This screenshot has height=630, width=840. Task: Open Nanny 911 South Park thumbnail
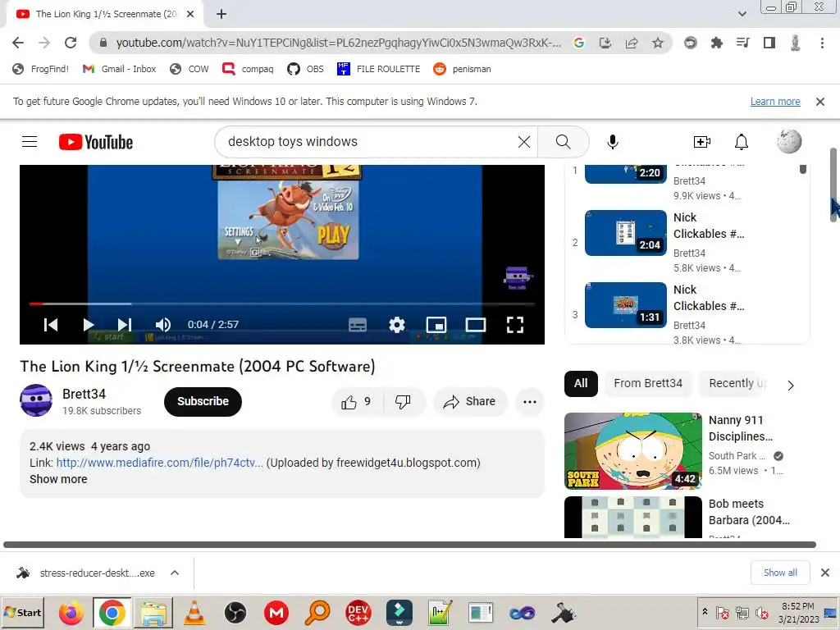[632, 451]
